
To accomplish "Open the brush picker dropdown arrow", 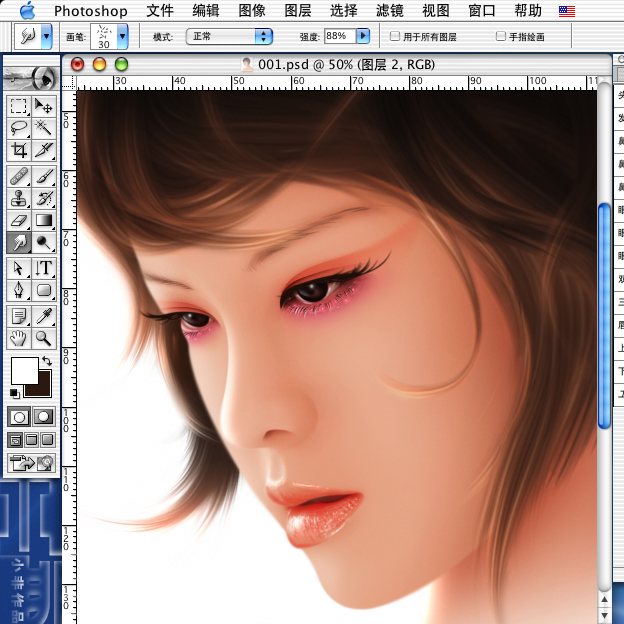I will [x=123, y=36].
